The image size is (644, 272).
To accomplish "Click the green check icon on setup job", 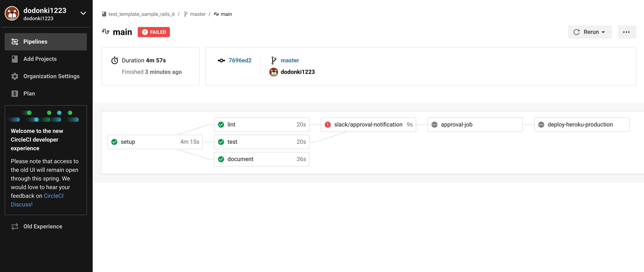I will point(114,142).
